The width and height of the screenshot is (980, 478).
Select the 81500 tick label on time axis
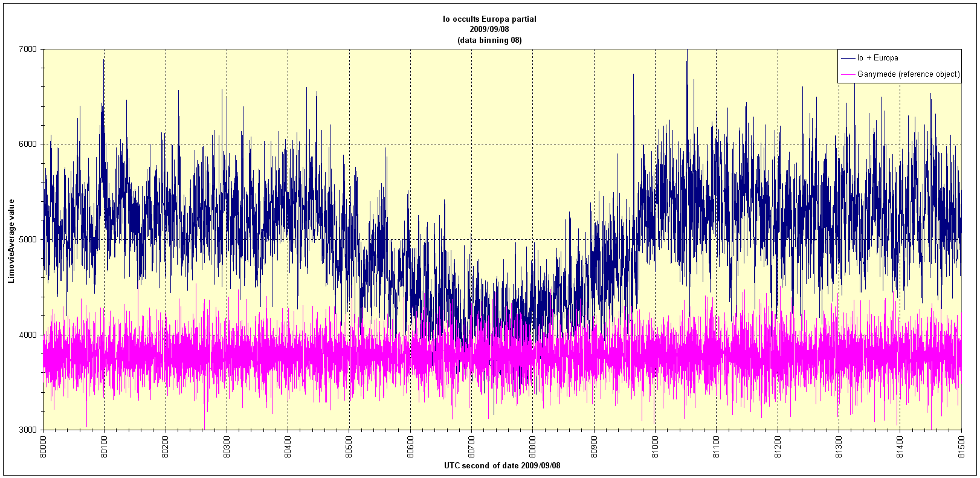[961, 446]
